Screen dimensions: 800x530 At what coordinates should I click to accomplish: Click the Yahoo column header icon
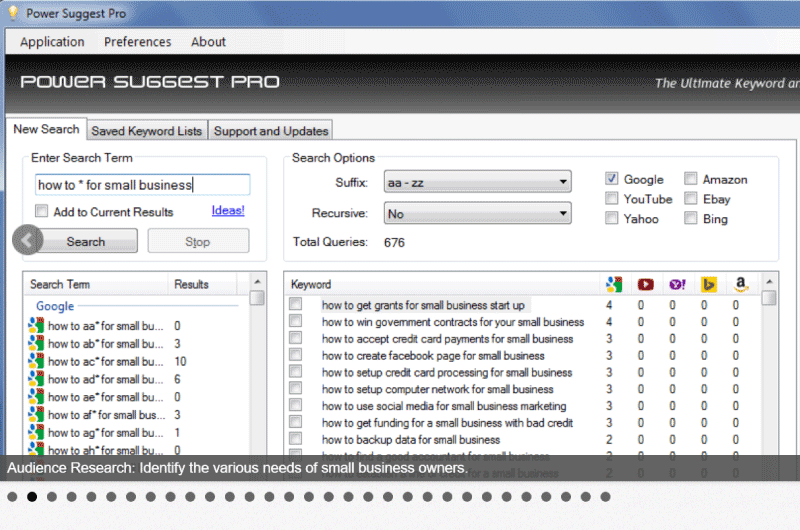(677, 284)
